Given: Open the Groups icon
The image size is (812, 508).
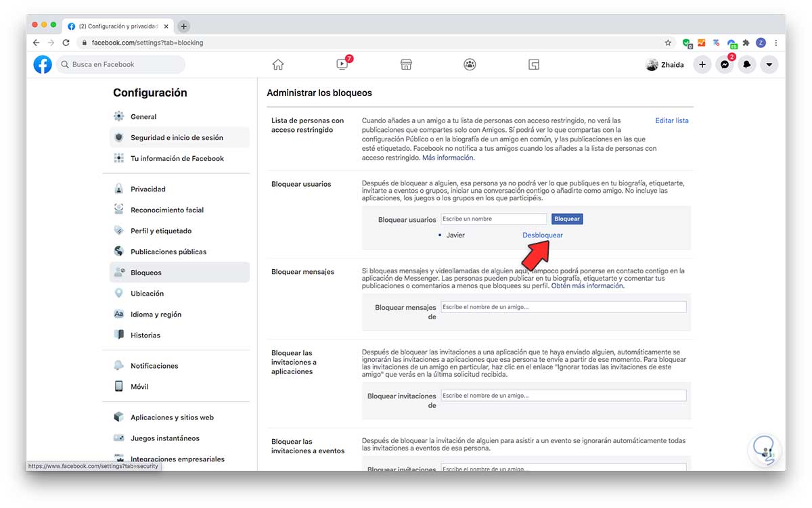Looking at the screenshot, I should tap(470, 64).
